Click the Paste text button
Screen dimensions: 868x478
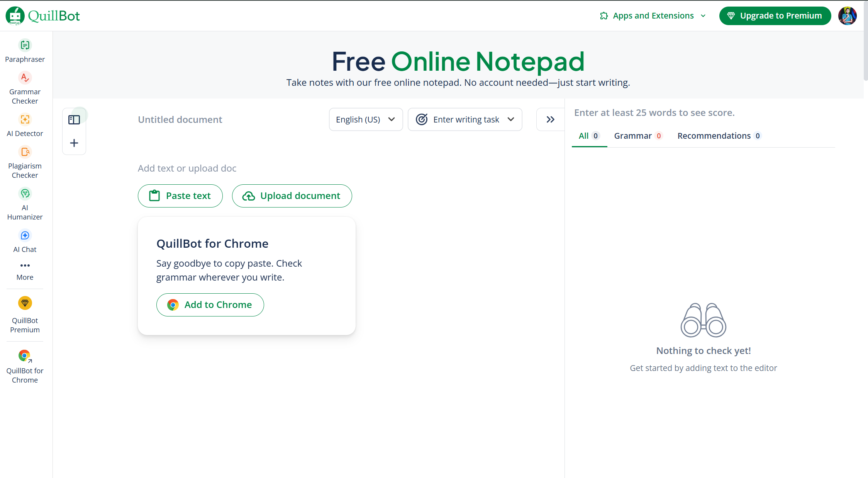(x=180, y=196)
